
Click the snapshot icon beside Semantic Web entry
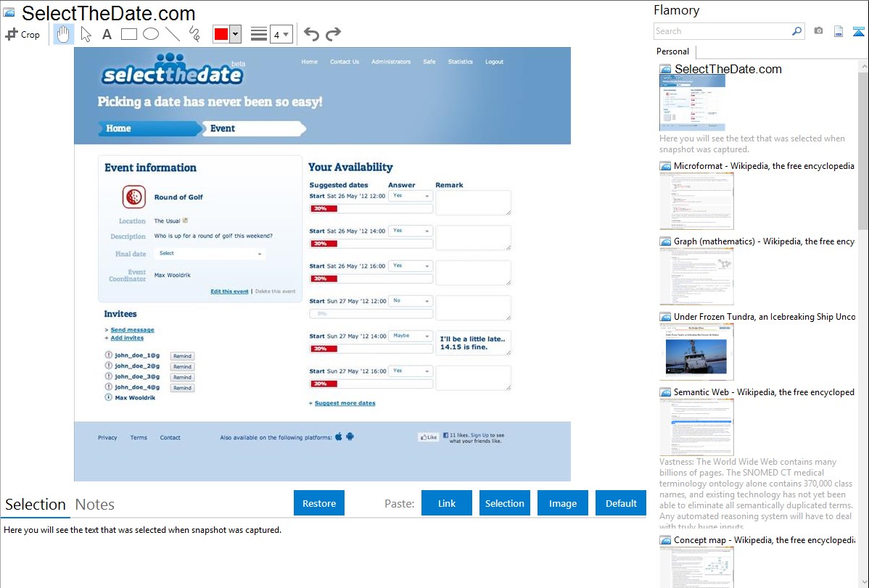coord(665,392)
